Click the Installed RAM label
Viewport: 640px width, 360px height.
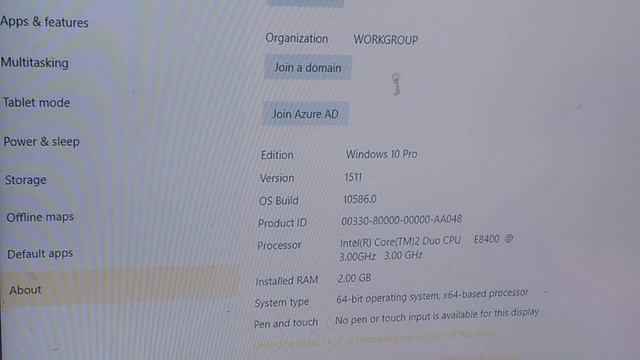click(x=287, y=281)
